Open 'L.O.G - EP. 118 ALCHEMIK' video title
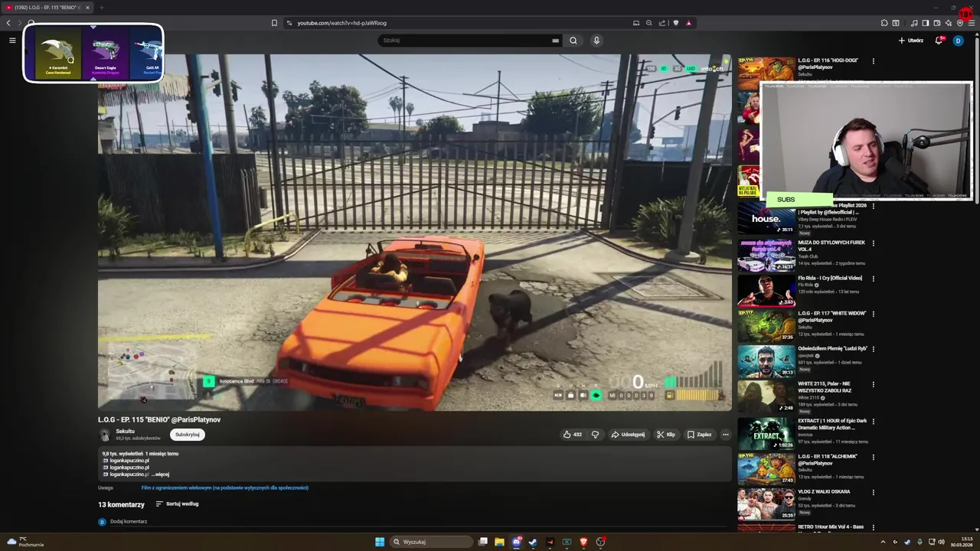Viewport: 980px width, 551px height. (x=828, y=460)
